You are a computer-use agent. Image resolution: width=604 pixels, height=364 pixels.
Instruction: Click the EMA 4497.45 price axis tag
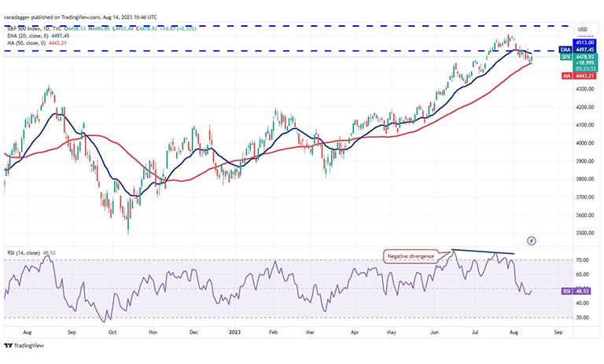pyautogui.click(x=577, y=50)
